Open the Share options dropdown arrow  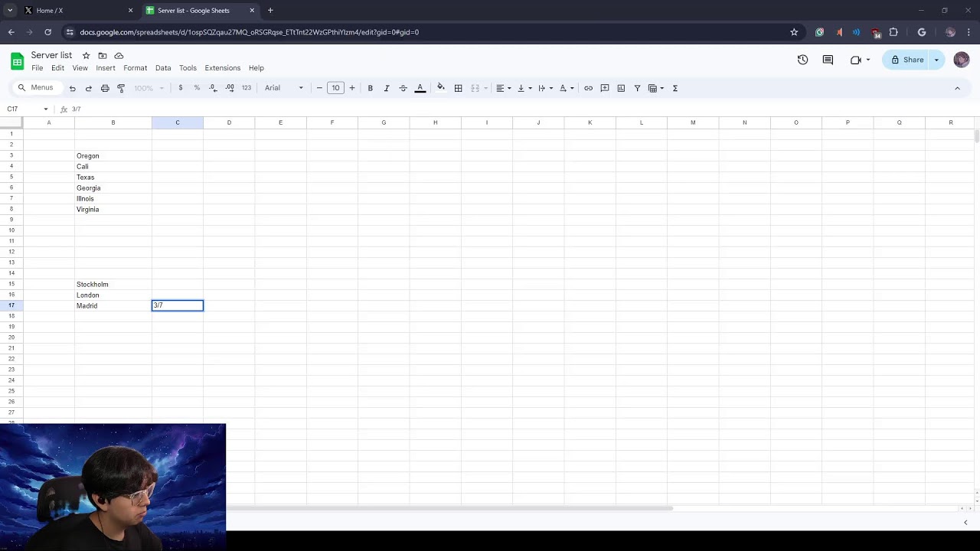click(936, 60)
